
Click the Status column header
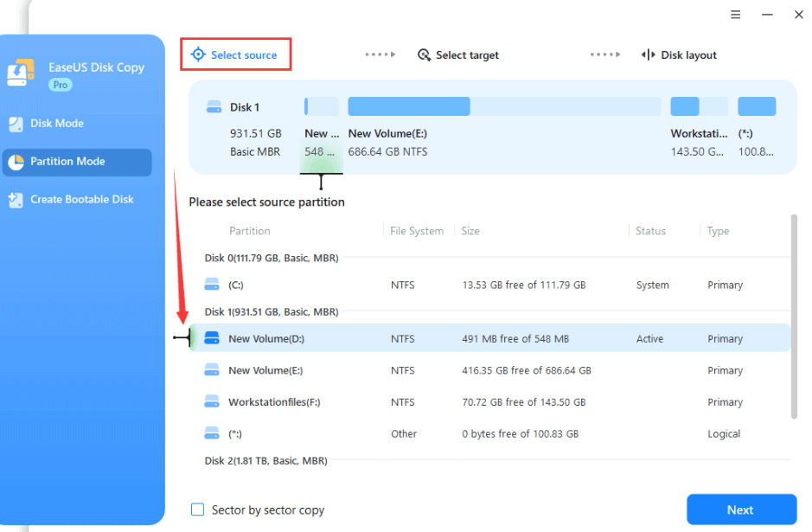[650, 231]
